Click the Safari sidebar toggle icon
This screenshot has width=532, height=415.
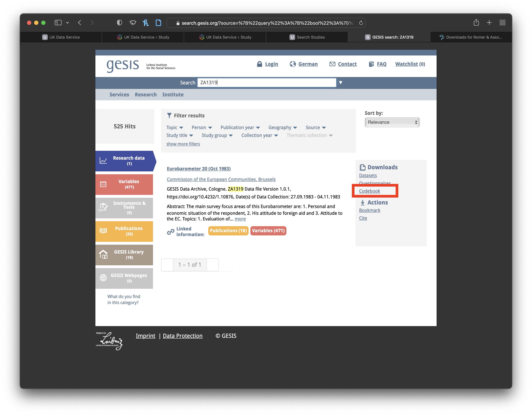tap(58, 23)
